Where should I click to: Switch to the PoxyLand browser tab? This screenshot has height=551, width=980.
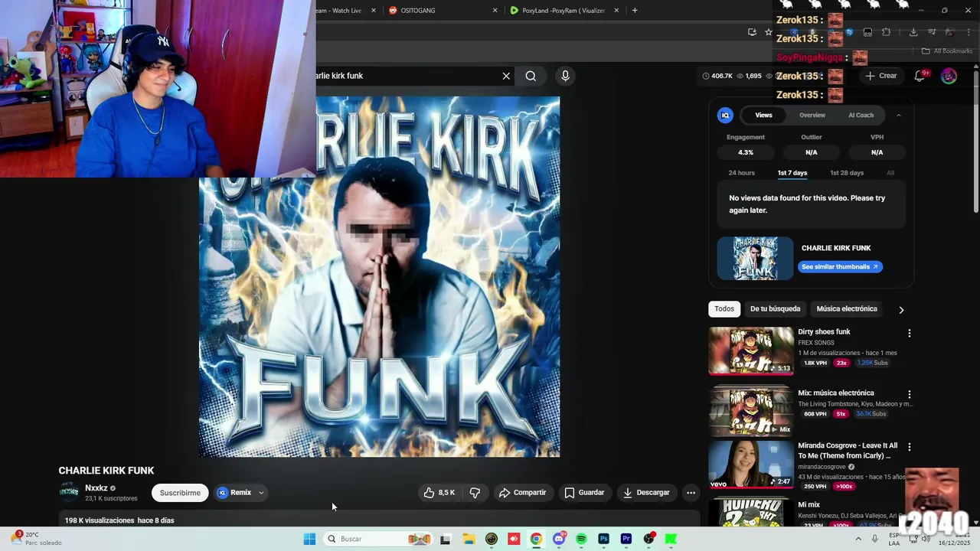(x=564, y=10)
